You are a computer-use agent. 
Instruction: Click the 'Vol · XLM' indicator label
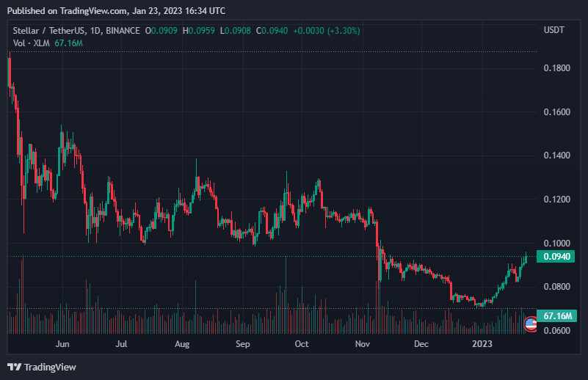(x=31, y=43)
